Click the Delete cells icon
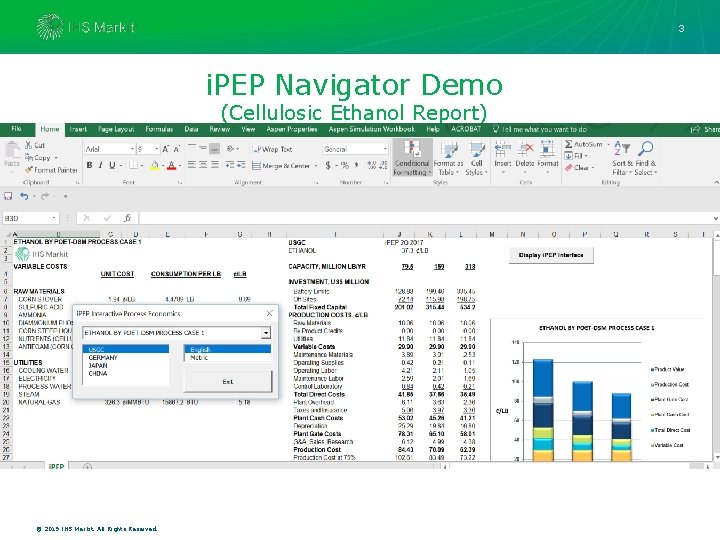 coord(525,149)
